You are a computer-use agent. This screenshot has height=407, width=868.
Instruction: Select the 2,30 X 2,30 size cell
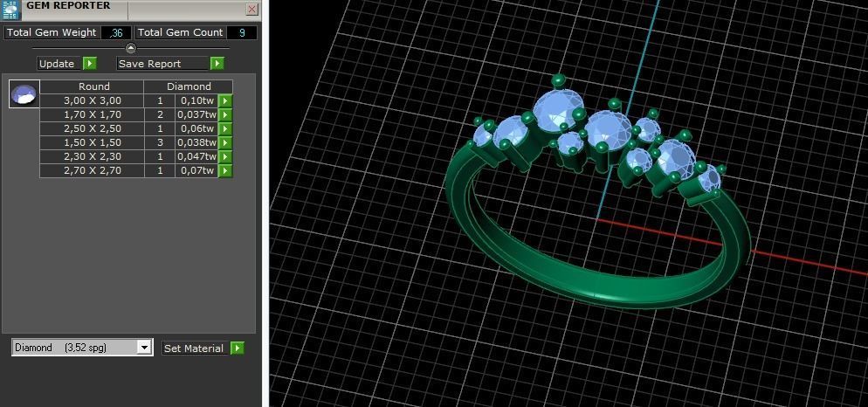[92, 156]
